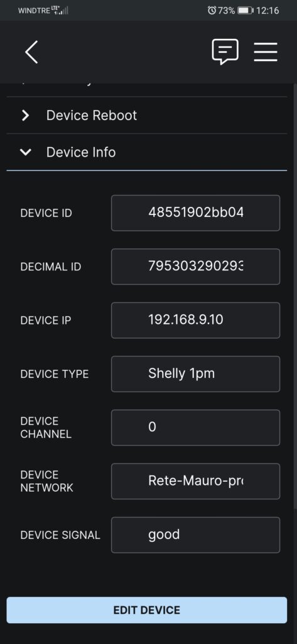Tap the Device Type field Shelly 1pm
This screenshot has height=644, width=297.
click(196, 374)
